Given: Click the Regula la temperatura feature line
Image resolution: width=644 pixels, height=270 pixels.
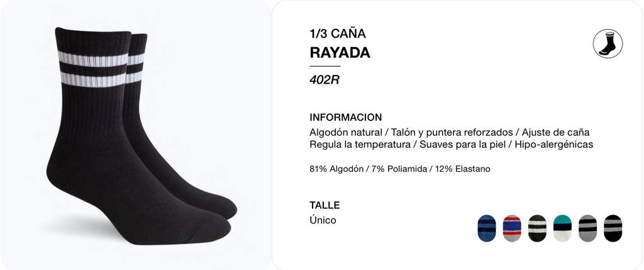Looking at the screenshot, I should coord(451,145).
